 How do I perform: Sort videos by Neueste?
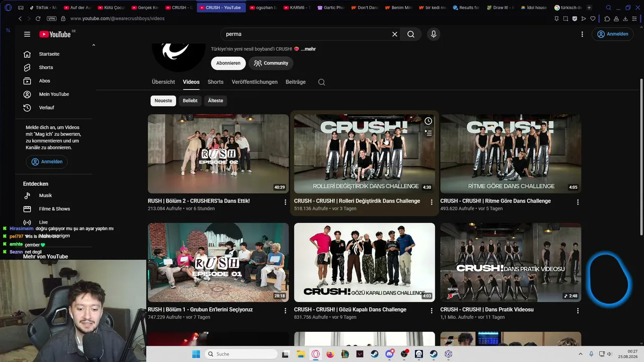point(163,101)
